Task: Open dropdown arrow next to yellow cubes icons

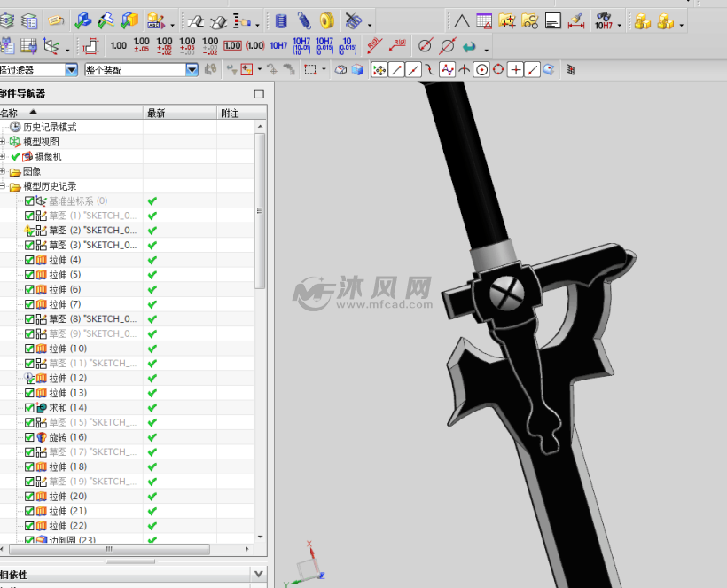Action: click(x=681, y=25)
